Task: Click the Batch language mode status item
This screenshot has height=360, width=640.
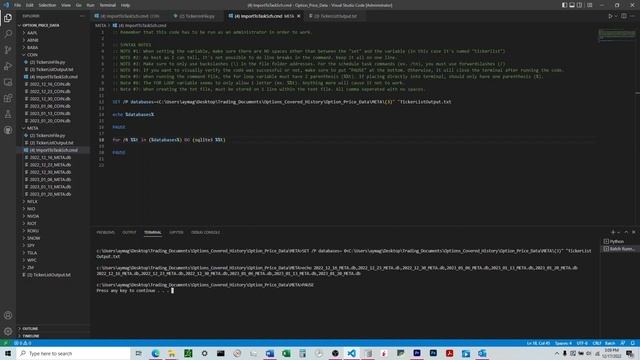Action: click(x=610, y=343)
